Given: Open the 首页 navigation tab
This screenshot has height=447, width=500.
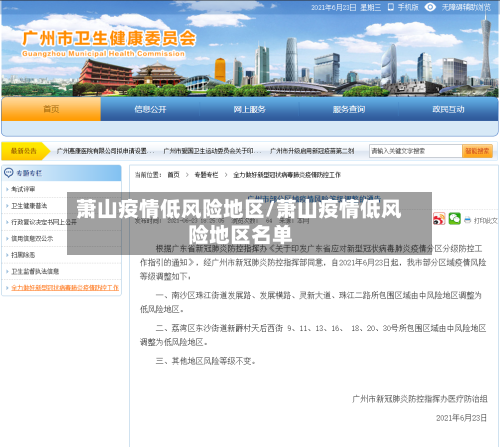Looking at the screenshot, I should [51, 109].
